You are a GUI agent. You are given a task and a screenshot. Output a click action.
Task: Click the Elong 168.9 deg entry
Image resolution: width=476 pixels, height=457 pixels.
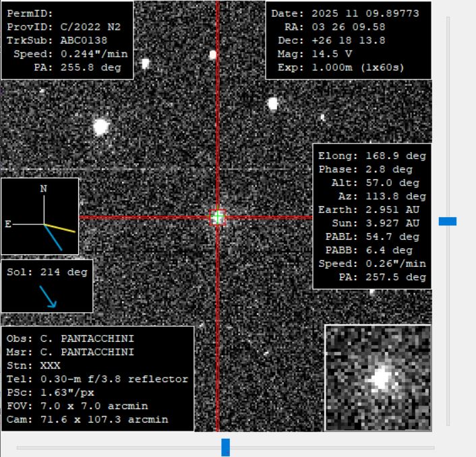coord(372,156)
